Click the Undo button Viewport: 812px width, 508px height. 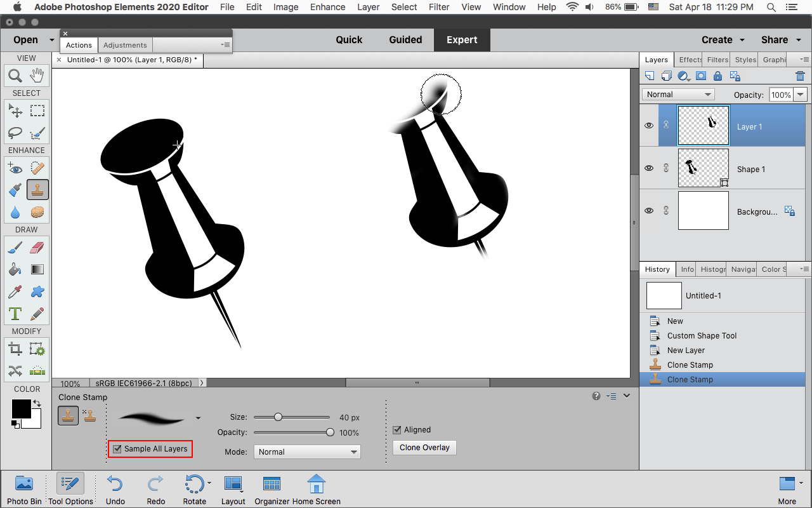(115, 490)
